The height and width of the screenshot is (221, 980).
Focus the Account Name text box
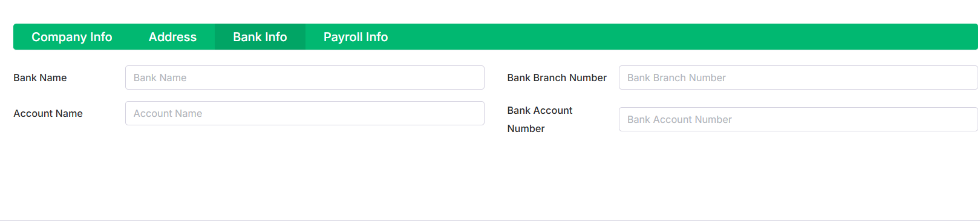tap(305, 113)
